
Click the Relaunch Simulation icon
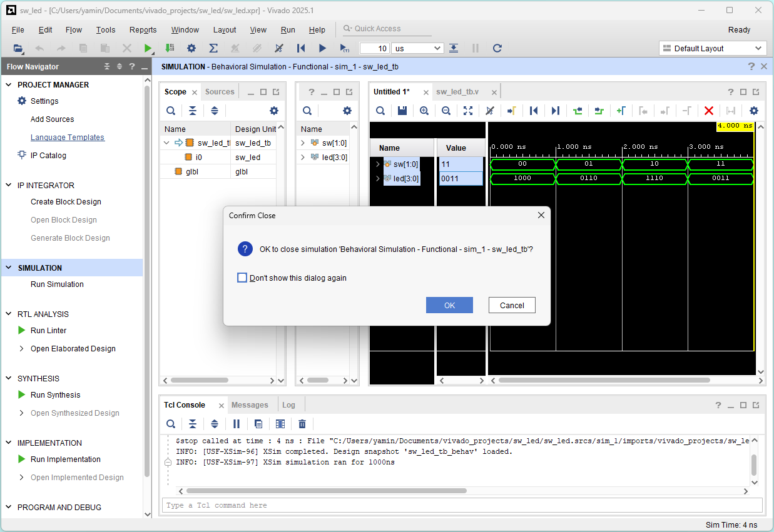497,48
